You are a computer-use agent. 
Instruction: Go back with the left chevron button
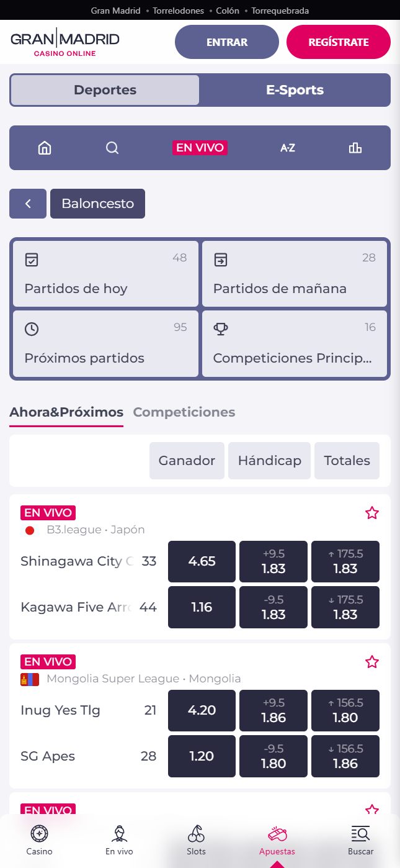[x=28, y=204]
